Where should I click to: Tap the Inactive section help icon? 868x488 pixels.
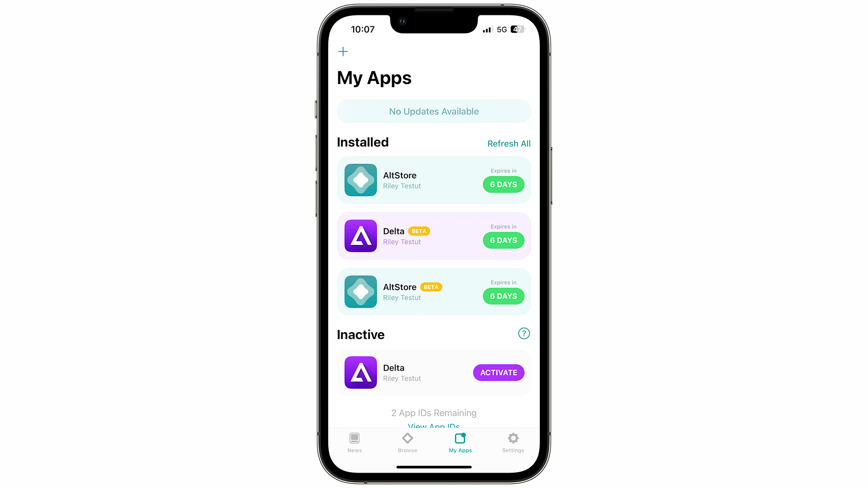coord(524,333)
